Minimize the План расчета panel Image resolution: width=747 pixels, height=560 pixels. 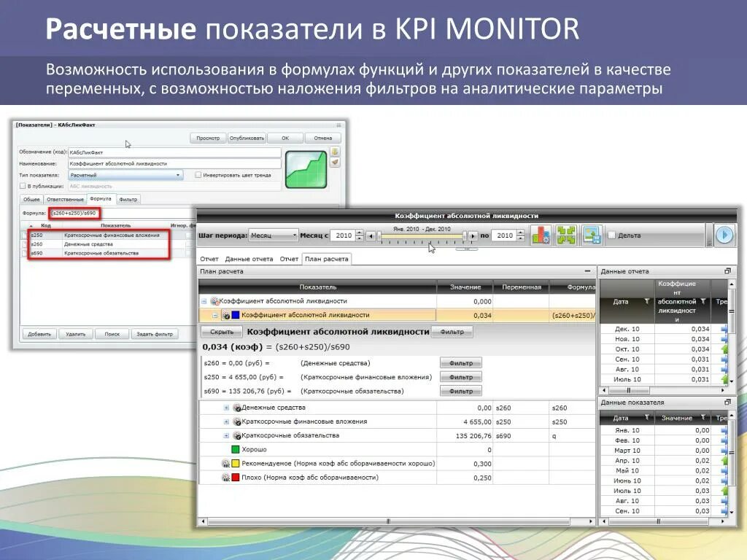[x=588, y=271]
